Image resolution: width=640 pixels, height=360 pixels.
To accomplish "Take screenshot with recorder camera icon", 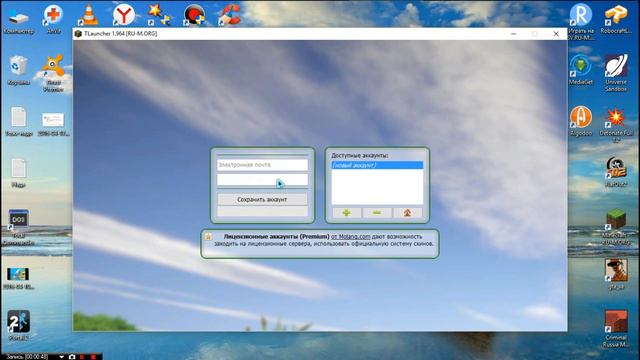I will click(72, 357).
